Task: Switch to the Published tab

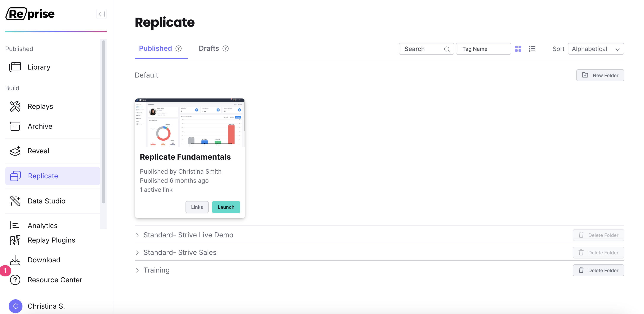Action: [155, 48]
